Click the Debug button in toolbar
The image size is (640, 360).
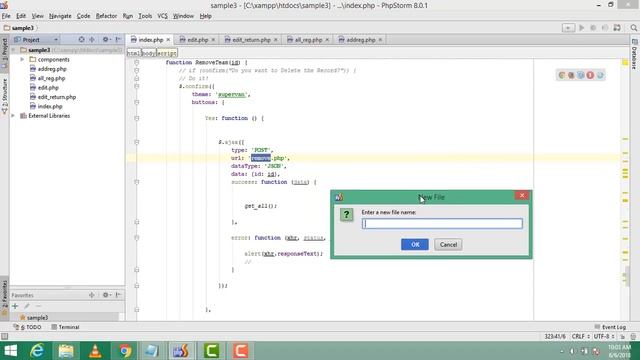coord(593,28)
